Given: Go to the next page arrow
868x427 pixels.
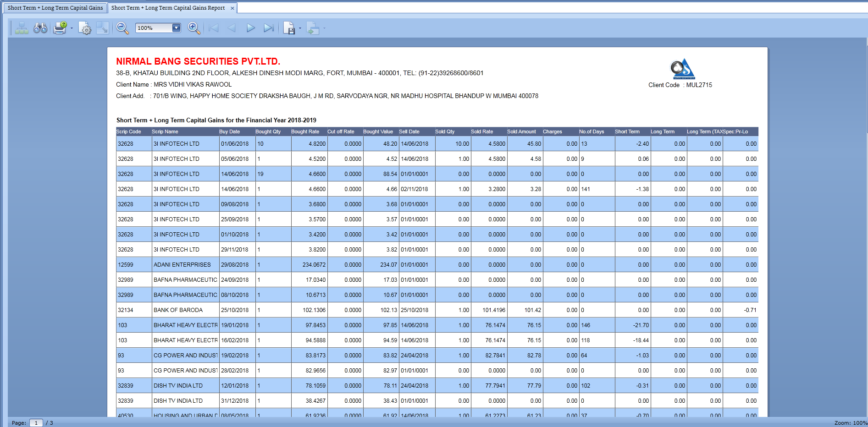Looking at the screenshot, I should tap(250, 28).
